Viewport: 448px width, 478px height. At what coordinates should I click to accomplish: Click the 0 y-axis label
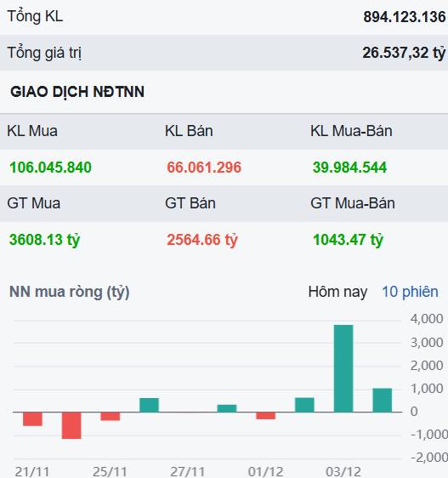pyautogui.click(x=414, y=412)
